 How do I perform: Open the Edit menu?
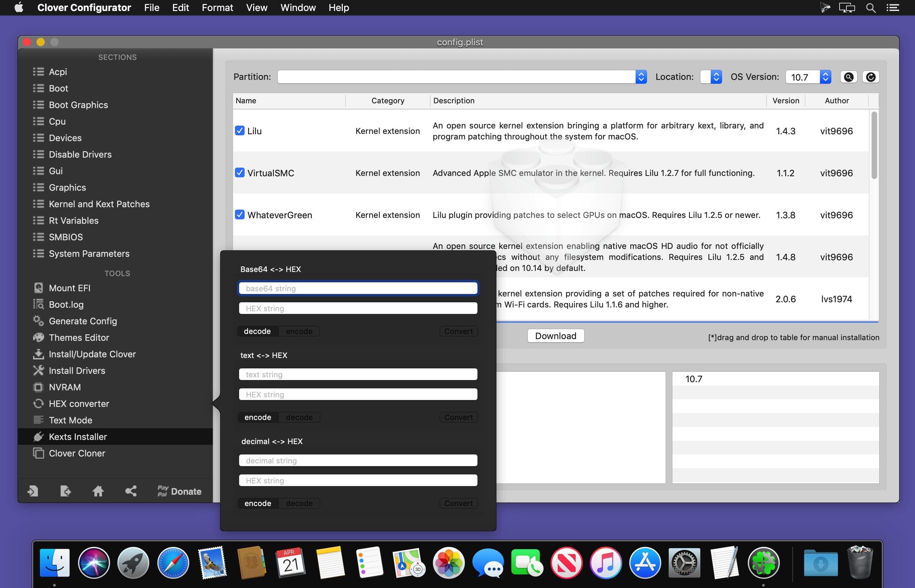click(180, 8)
